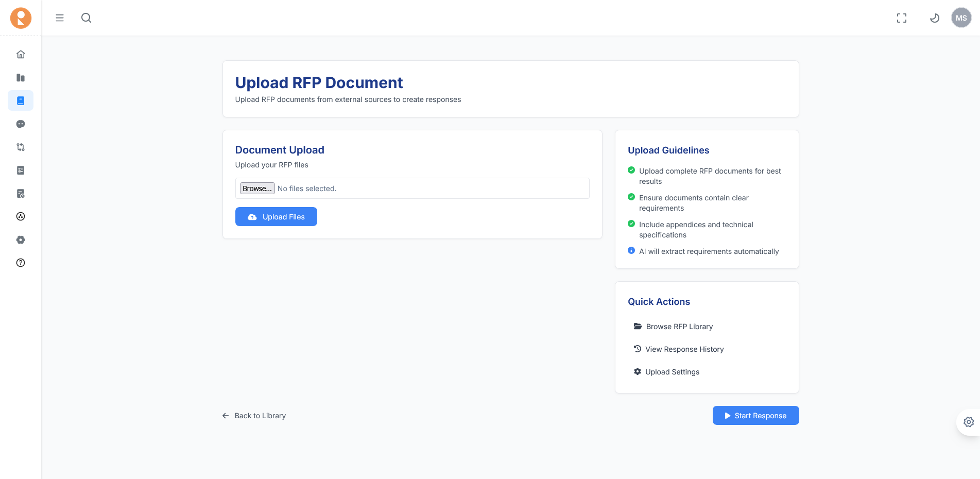Open the gear icon in the left sidebar

pos(21,239)
